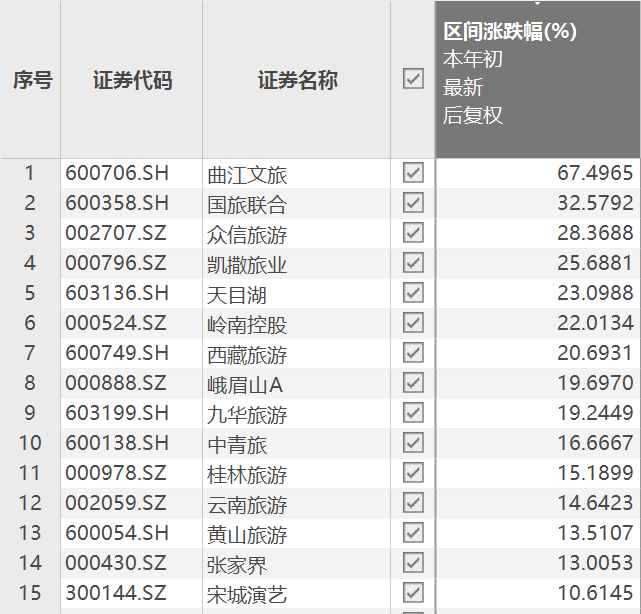Toggle the checkbox in 九华旅游 row
The width and height of the screenshot is (641, 614).
click(413, 413)
